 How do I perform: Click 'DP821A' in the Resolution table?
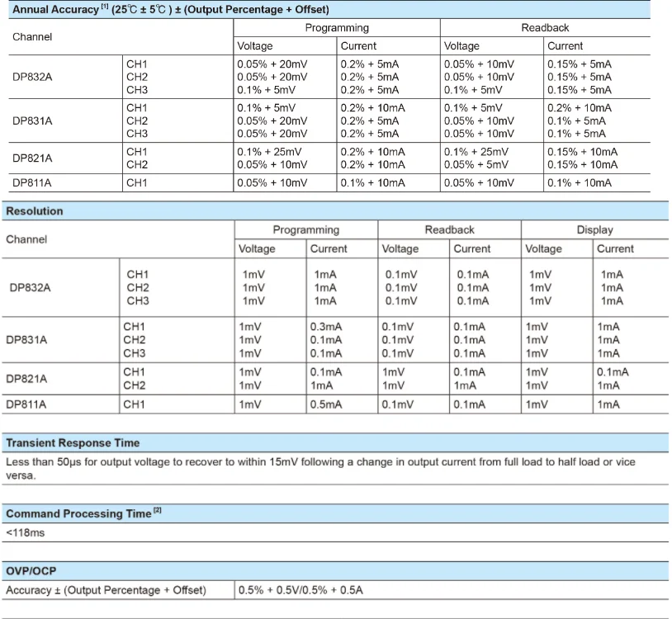click(x=26, y=379)
